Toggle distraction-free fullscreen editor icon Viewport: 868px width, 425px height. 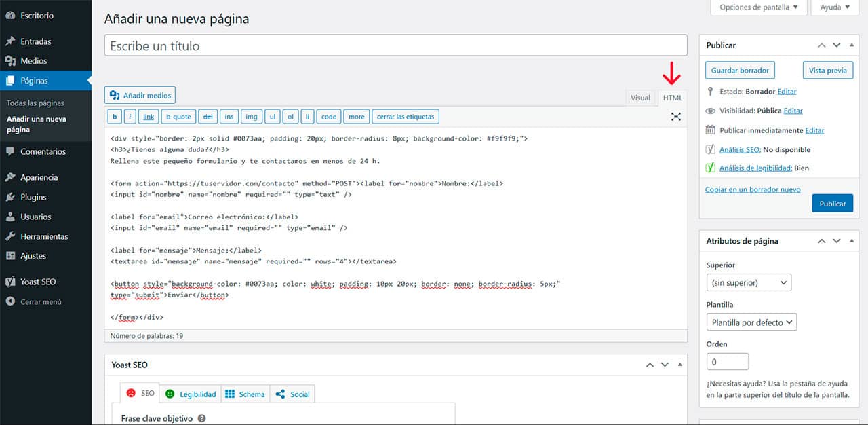coord(675,117)
